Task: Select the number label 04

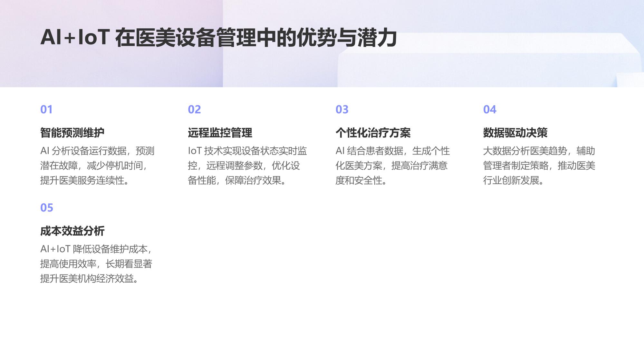Action: coord(490,109)
